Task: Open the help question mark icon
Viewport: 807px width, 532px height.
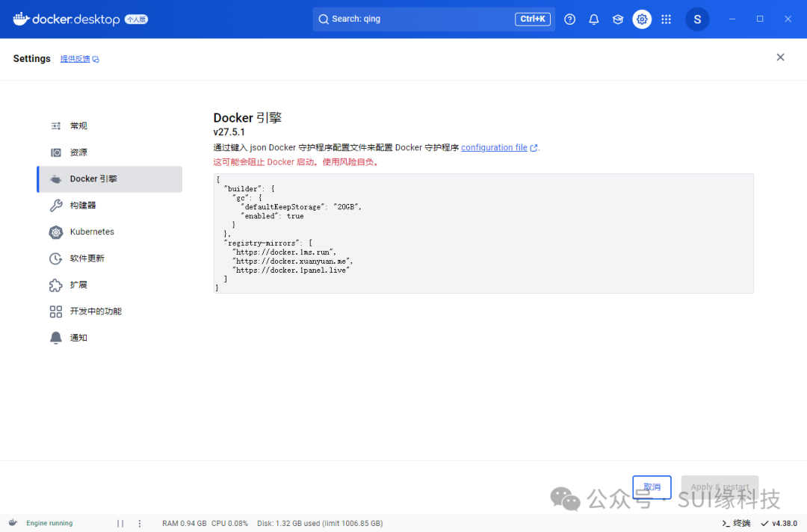Action: click(x=569, y=19)
